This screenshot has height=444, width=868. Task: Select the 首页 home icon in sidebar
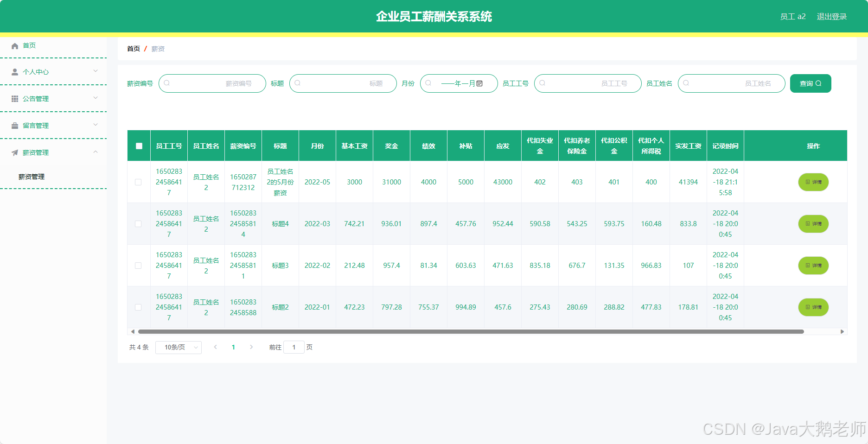point(14,45)
